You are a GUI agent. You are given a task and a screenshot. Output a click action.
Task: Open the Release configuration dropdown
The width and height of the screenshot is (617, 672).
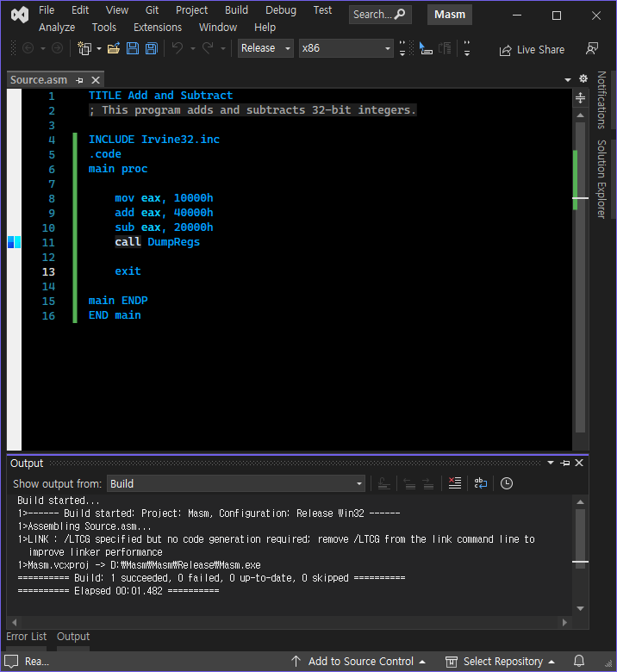(x=265, y=48)
